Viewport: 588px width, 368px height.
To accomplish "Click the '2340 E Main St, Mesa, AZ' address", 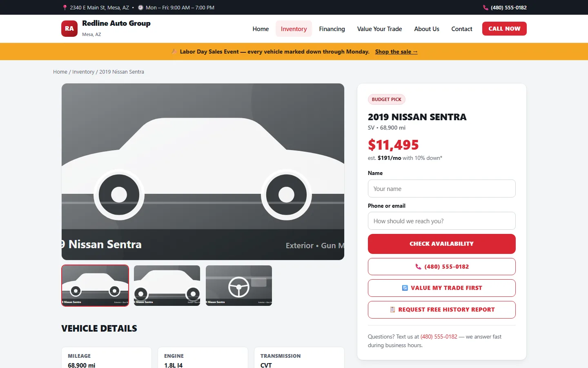I will [x=99, y=7].
